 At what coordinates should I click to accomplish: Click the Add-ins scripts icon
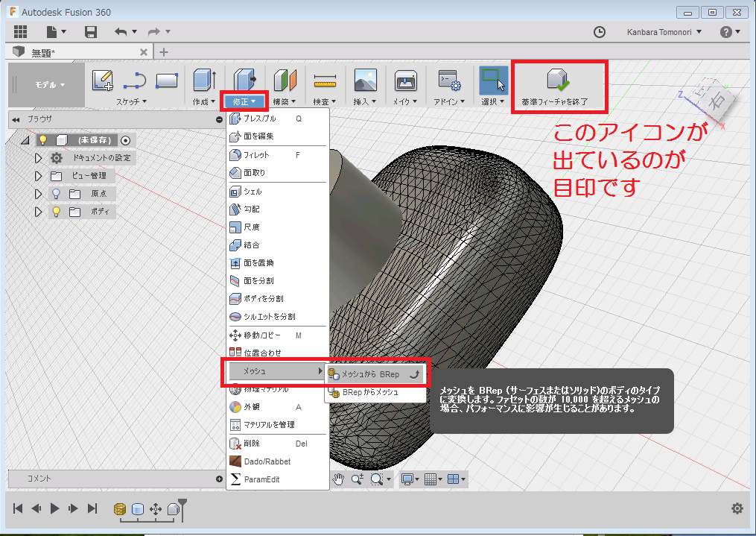pyautogui.click(x=449, y=80)
